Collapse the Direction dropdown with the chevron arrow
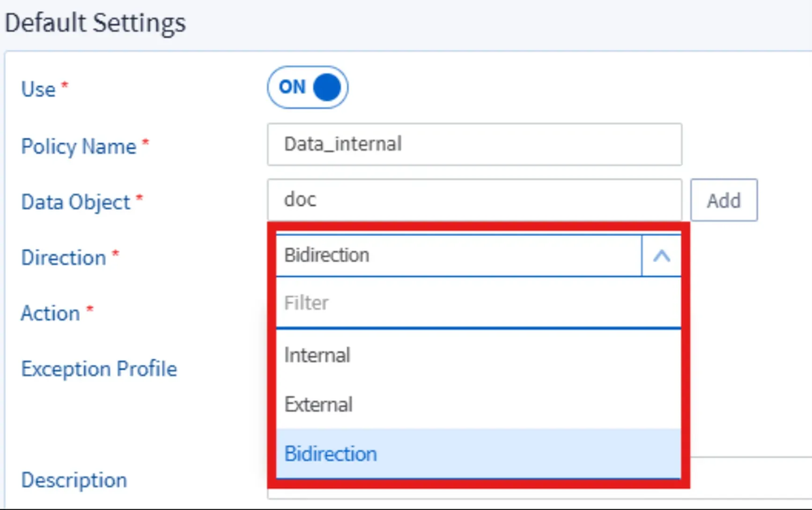This screenshot has width=812, height=510. 661,255
